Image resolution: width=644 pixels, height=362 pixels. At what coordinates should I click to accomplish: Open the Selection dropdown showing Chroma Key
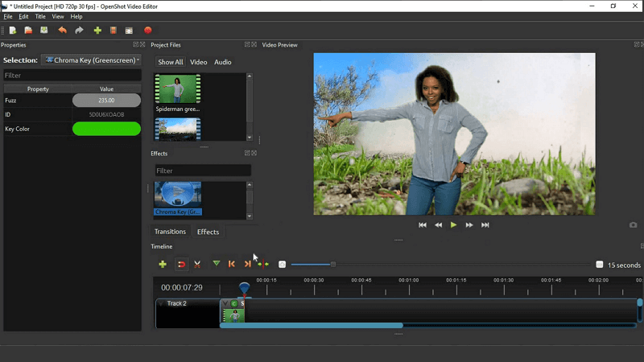click(x=92, y=60)
